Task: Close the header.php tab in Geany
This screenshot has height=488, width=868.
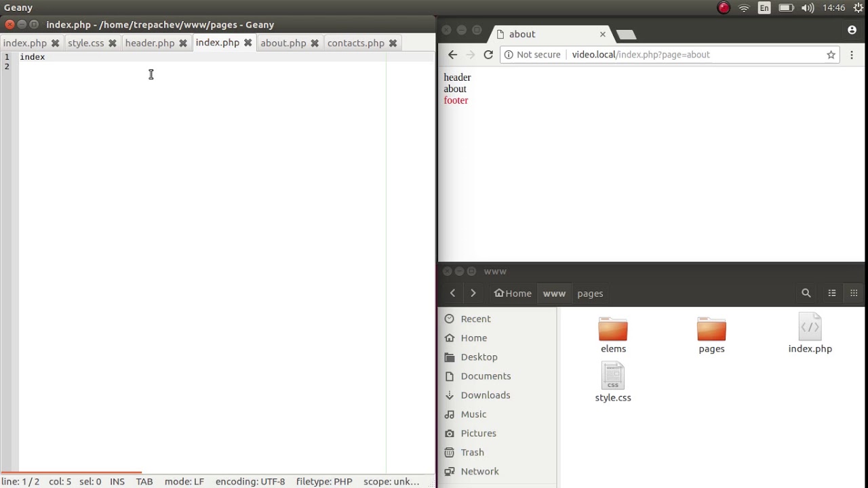Action: (183, 43)
